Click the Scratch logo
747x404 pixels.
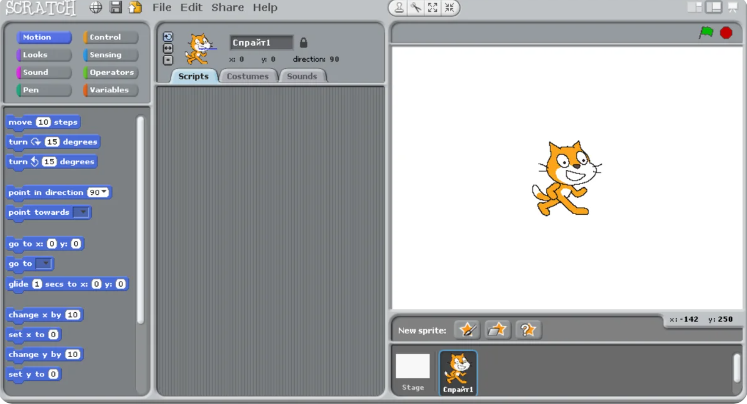pos(40,8)
